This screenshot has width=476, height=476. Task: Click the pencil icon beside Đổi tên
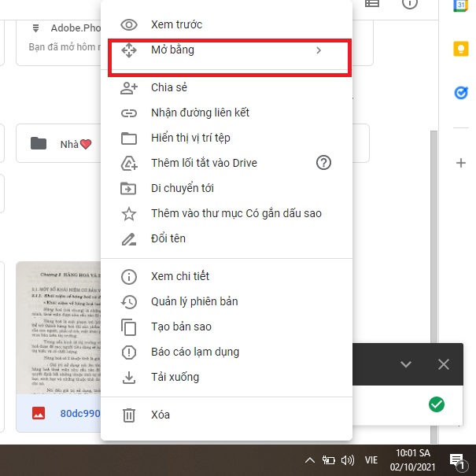[x=129, y=239]
